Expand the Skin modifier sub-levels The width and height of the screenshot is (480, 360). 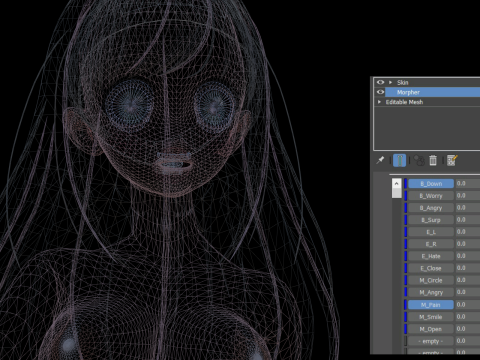pos(390,82)
